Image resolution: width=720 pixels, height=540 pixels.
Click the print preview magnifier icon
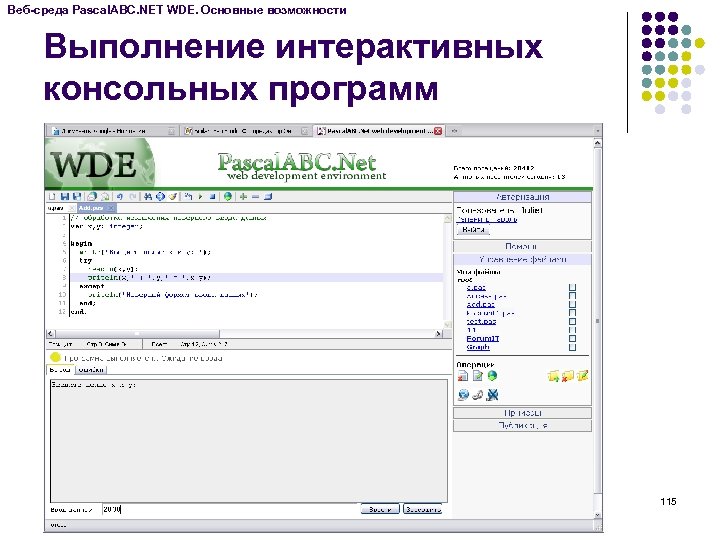point(105,197)
